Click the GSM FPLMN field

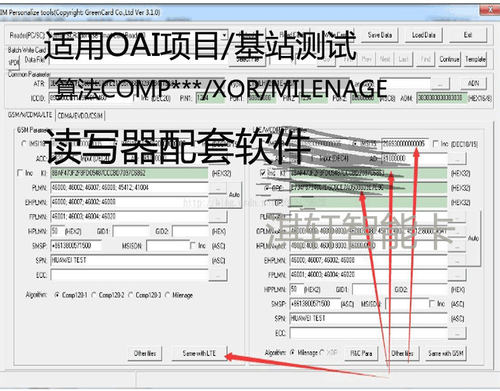point(129,216)
